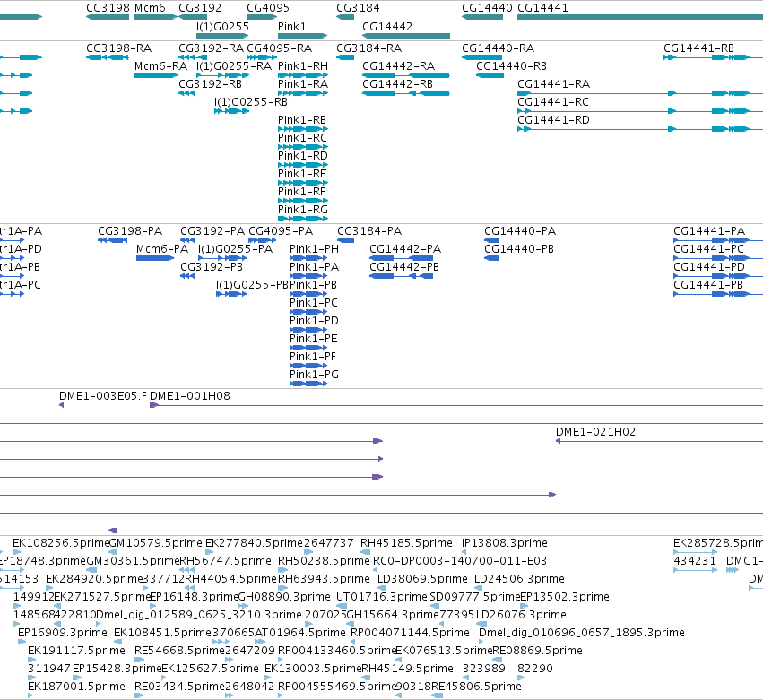Open protein CG3184-PA label
The height and width of the screenshot is (700, 763).
tap(369, 231)
